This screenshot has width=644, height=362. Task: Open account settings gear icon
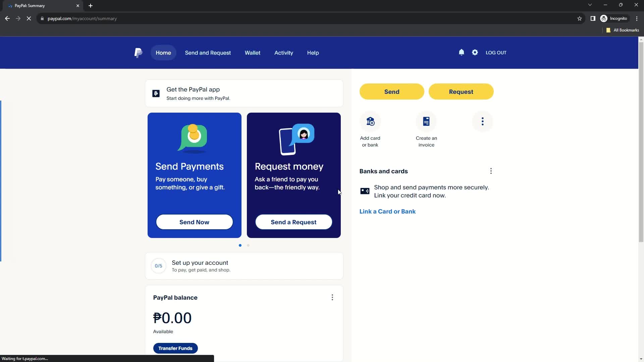pyautogui.click(x=475, y=53)
